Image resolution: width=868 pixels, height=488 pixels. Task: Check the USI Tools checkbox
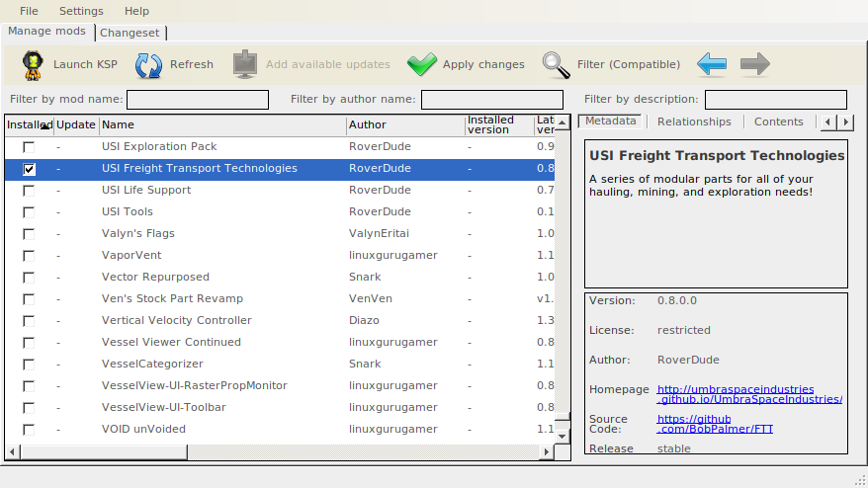click(29, 212)
